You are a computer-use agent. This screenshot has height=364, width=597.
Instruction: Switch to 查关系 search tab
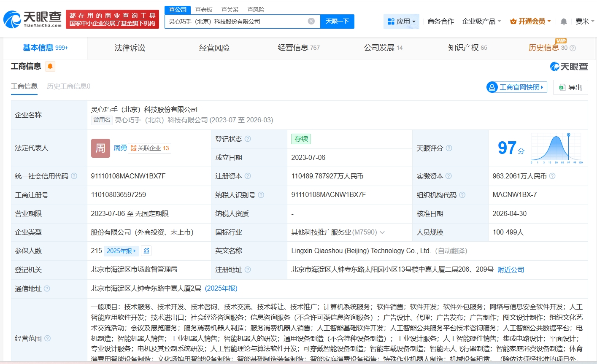230,10
